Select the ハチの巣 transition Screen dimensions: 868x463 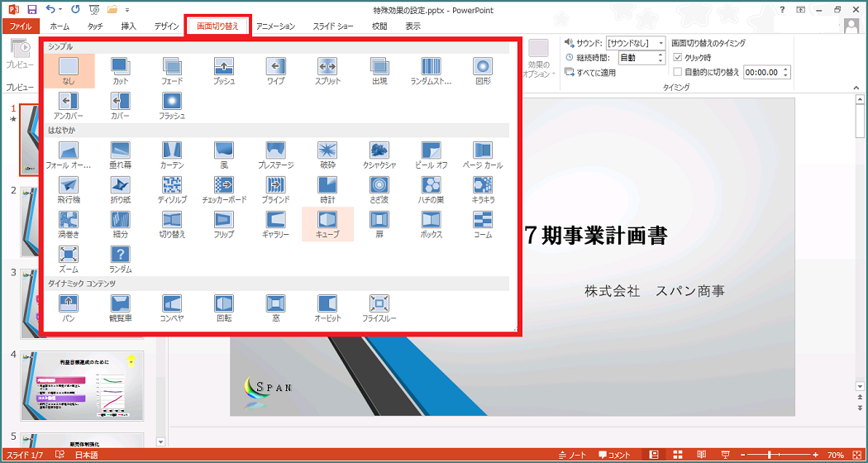[x=432, y=190]
